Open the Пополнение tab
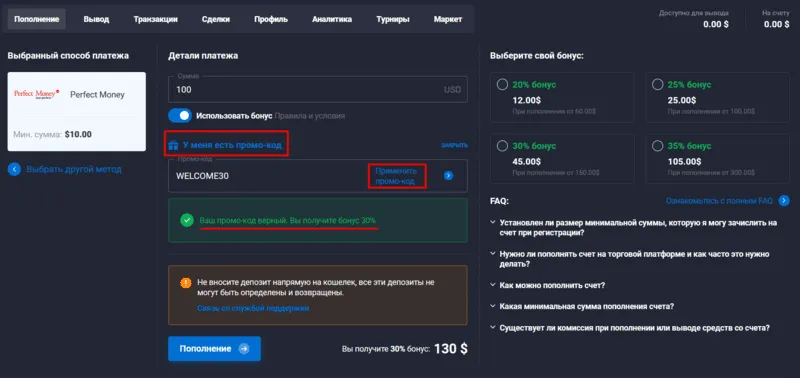The height and width of the screenshot is (378, 800). 36,19
